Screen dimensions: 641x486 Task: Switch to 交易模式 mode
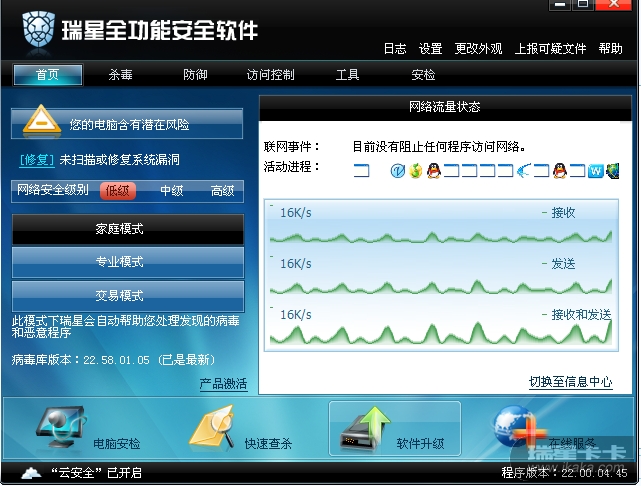[x=128, y=296]
